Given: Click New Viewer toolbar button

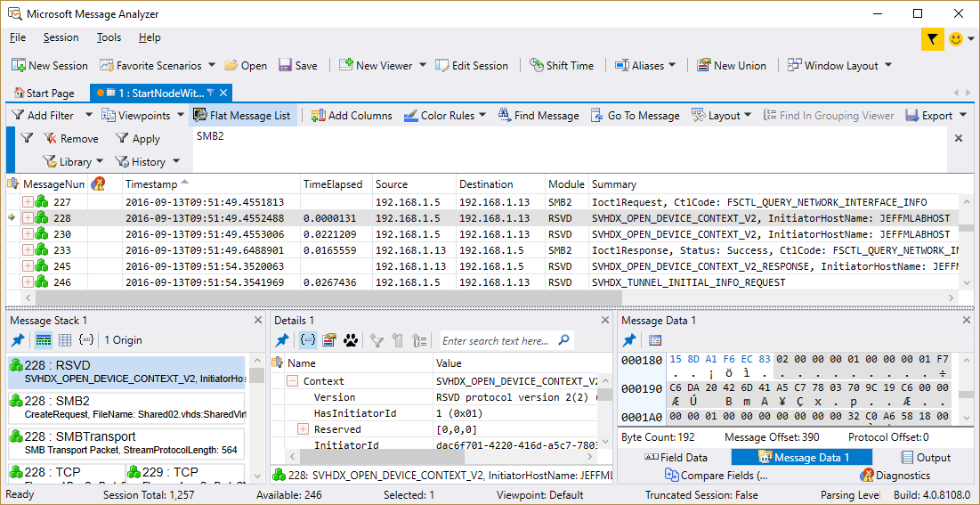Looking at the screenshot, I should [x=377, y=66].
